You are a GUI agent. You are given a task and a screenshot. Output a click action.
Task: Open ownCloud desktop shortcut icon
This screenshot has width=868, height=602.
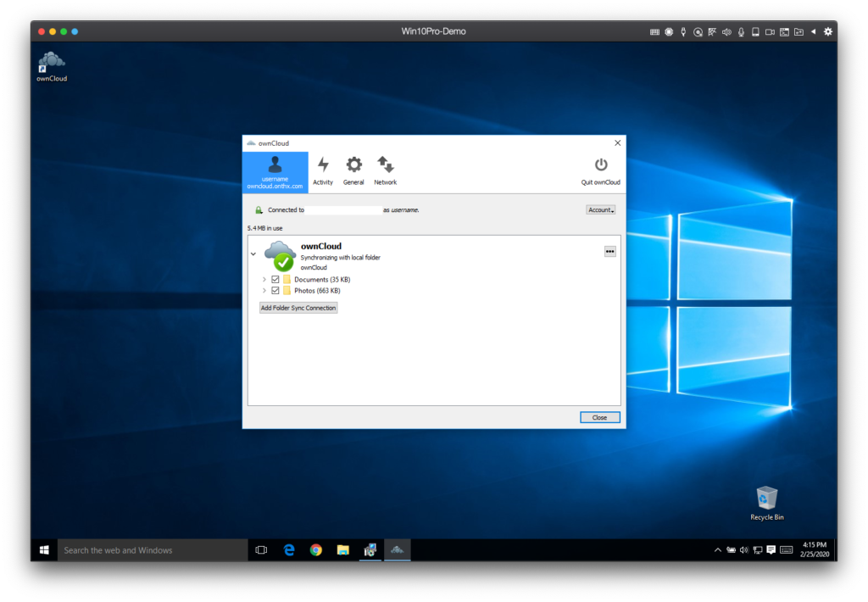tap(52, 67)
